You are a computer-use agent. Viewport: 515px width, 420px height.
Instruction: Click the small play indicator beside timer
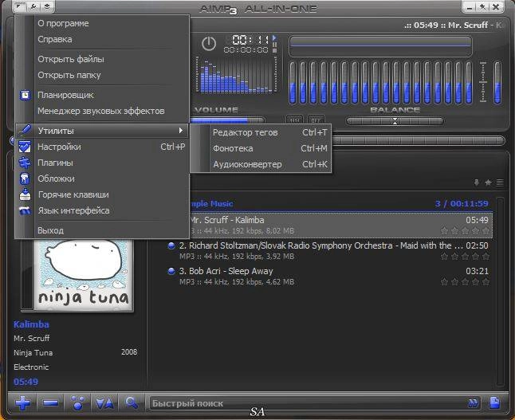pos(274,37)
